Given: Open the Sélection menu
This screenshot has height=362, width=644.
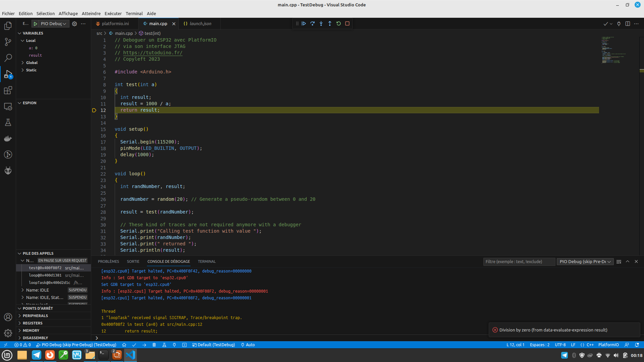Looking at the screenshot, I should coord(46,13).
